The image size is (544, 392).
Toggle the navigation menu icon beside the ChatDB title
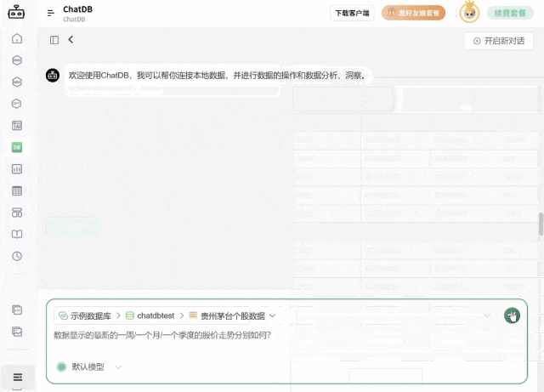coord(51,14)
